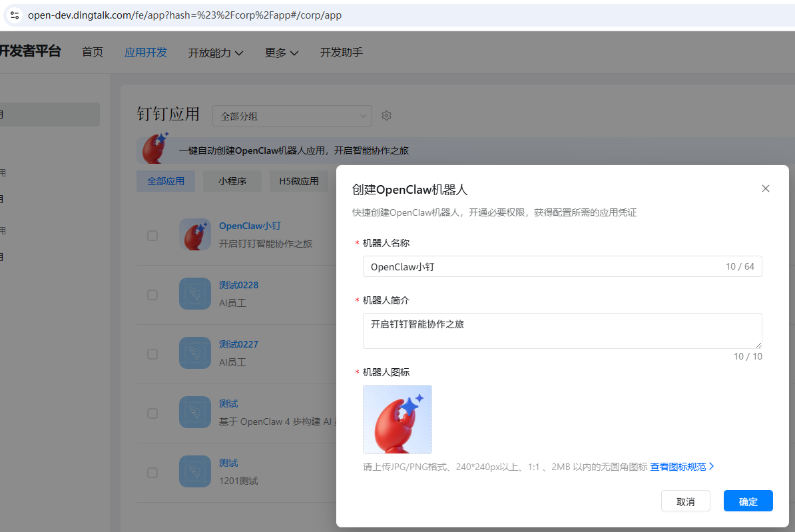Screen dimensions: 795x532
Task: Tick the checkbox for 1201测试 row
Action: (x=152, y=473)
